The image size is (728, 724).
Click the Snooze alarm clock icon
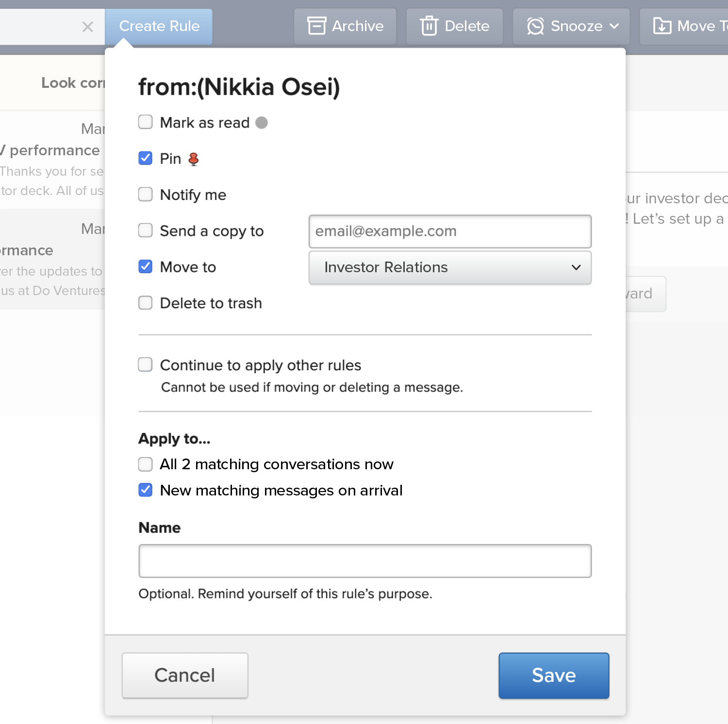pyautogui.click(x=535, y=26)
